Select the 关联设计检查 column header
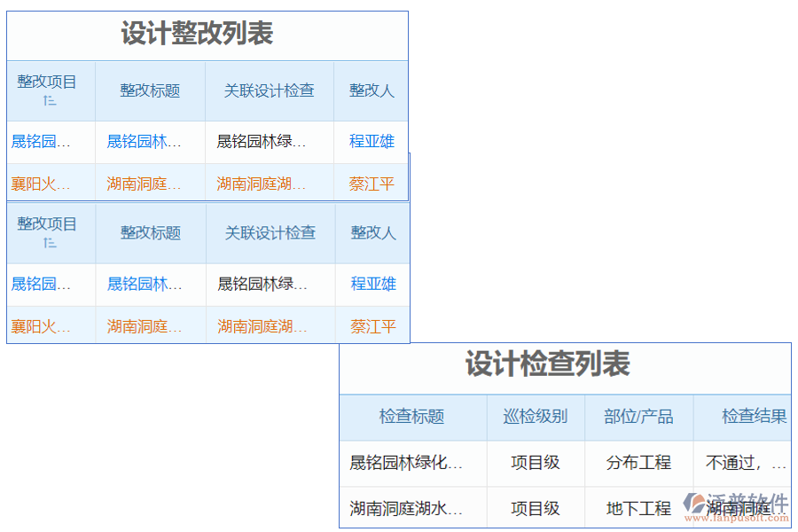 coord(270,90)
